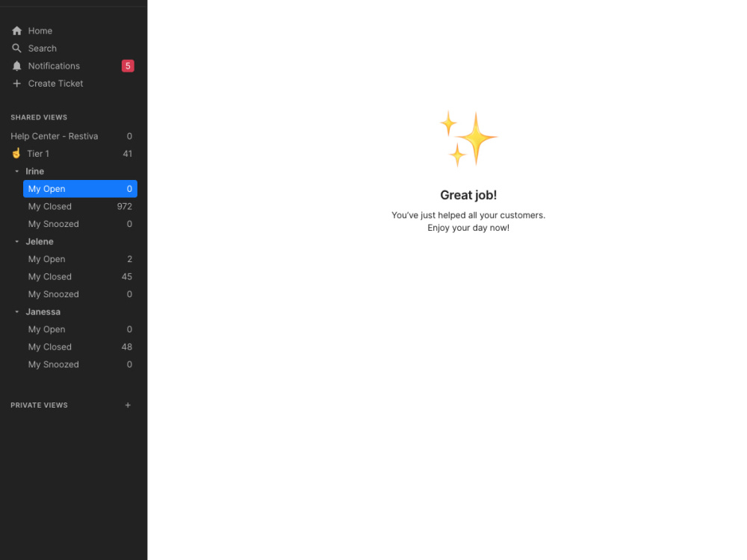The image size is (747, 560).
Task: Open the Notifications menu label
Action: pyautogui.click(x=54, y=66)
